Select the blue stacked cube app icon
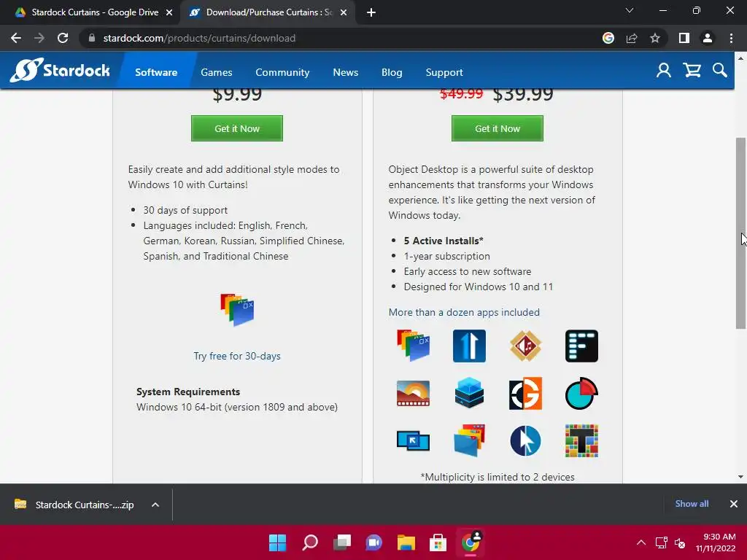 469,393
